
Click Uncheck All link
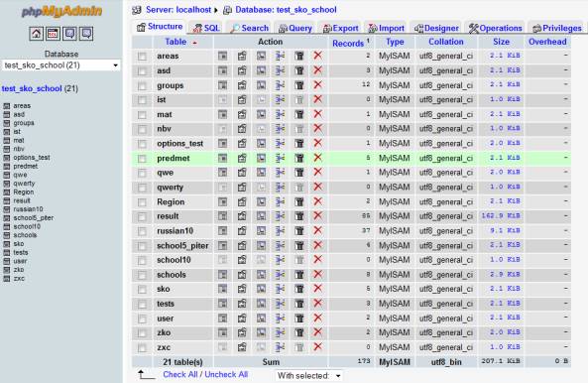point(226,374)
